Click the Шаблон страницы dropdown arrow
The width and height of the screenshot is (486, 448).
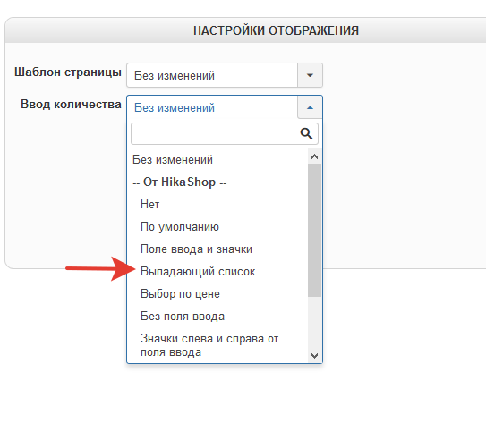click(x=310, y=75)
